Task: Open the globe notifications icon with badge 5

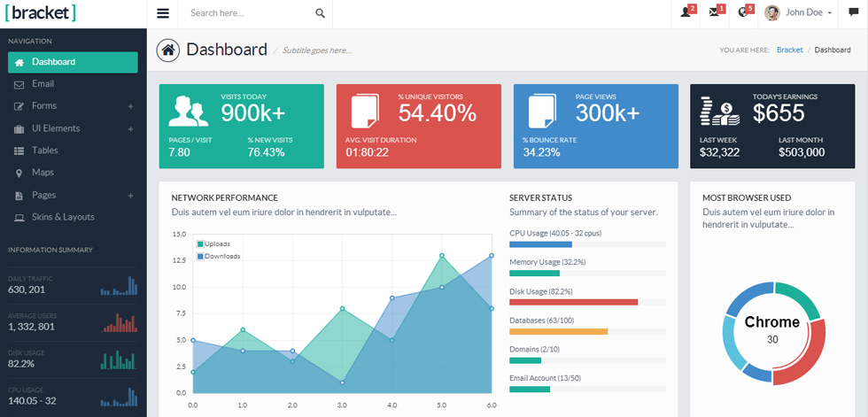Action: coord(743,12)
